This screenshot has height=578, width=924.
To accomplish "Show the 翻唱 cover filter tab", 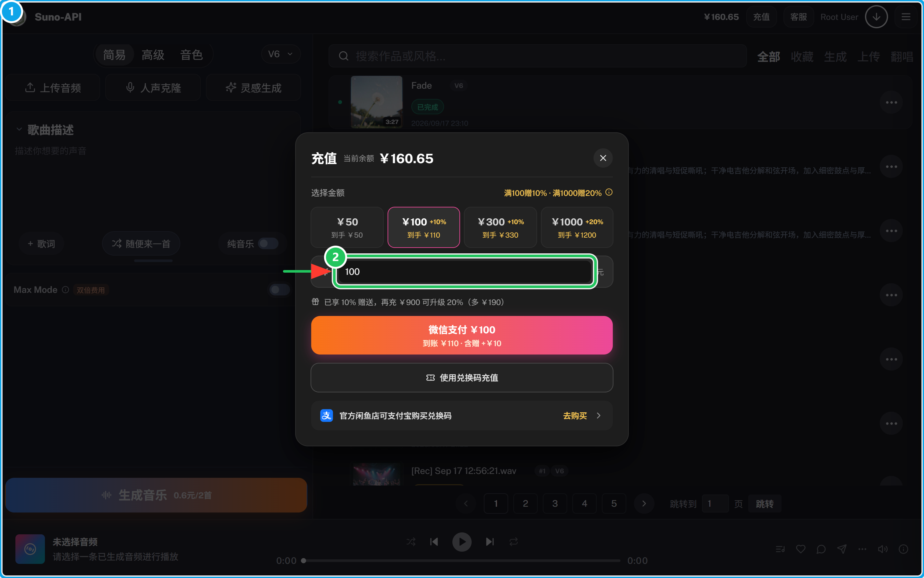I will coord(902,57).
